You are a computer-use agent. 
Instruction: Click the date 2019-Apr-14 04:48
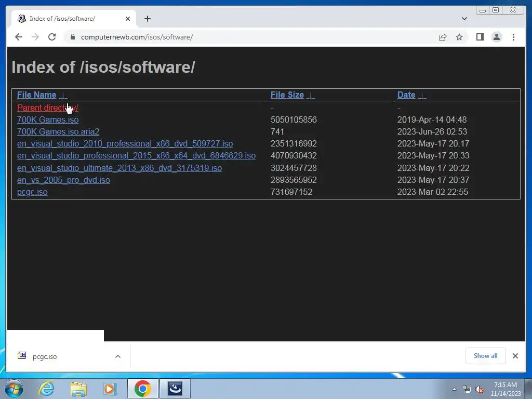pos(432,119)
